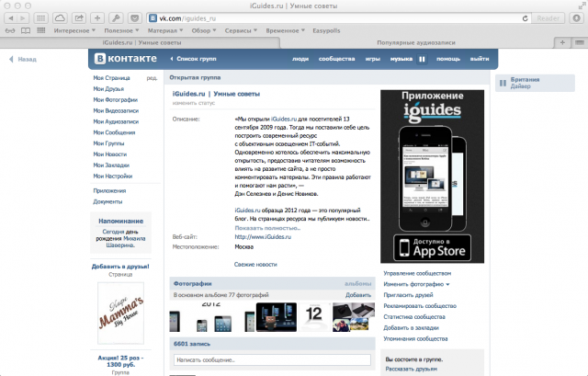Show bookmarks book icon
The image size is (588, 376).
click(x=26, y=30)
